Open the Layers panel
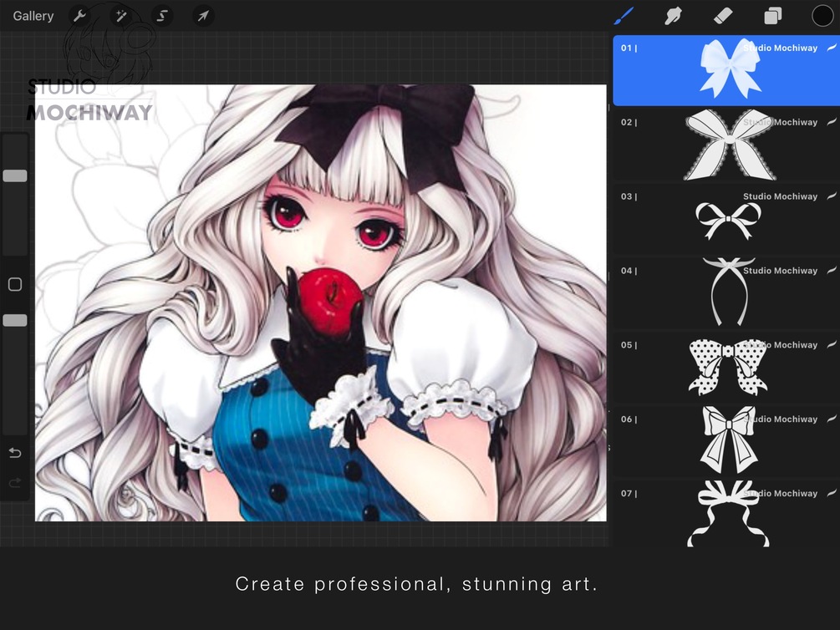This screenshot has width=840, height=630. click(x=772, y=16)
